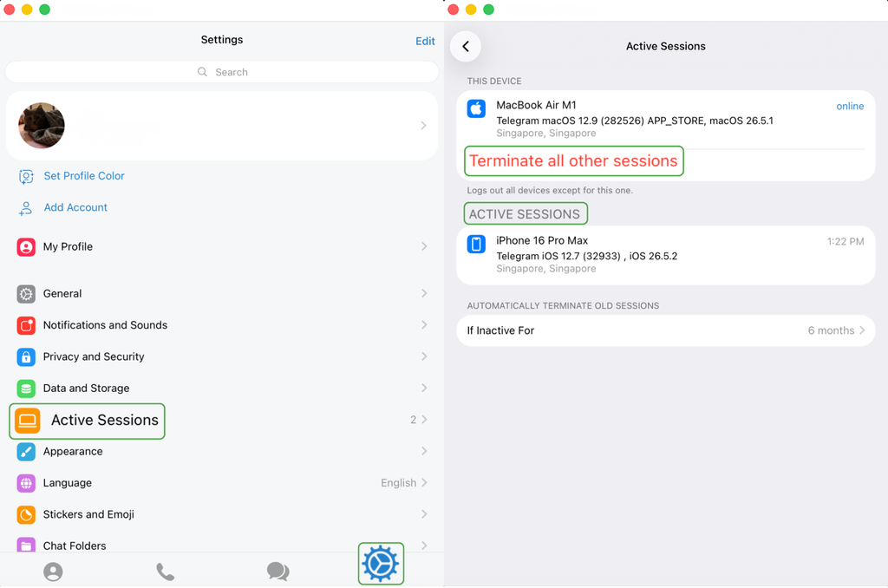Click the Add Account link
The image size is (888, 588).
[75, 207]
